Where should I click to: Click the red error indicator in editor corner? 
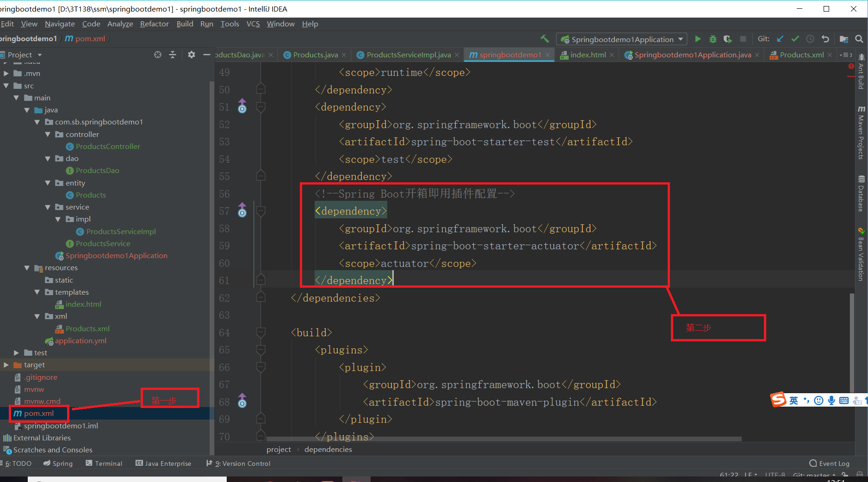[851, 66]
